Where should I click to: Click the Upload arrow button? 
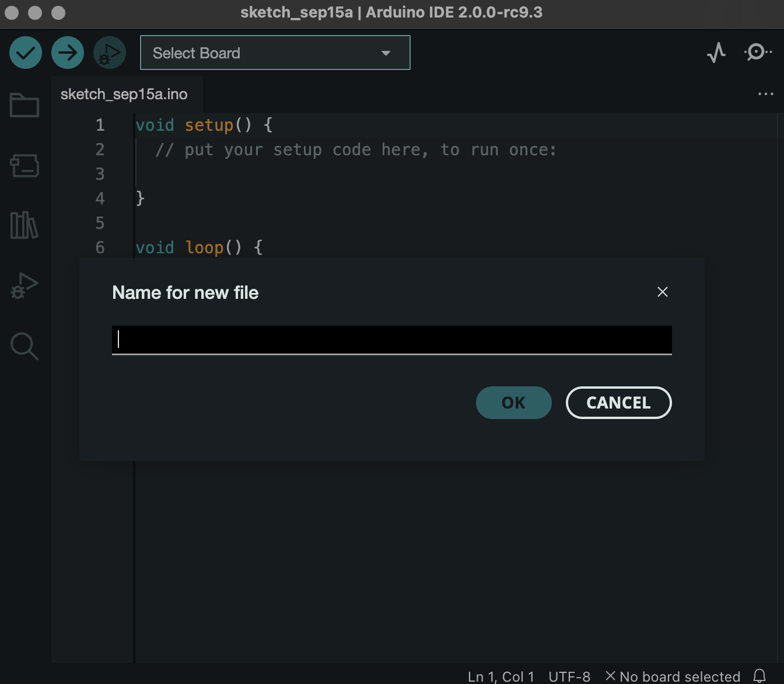click(x=68, y=53)
